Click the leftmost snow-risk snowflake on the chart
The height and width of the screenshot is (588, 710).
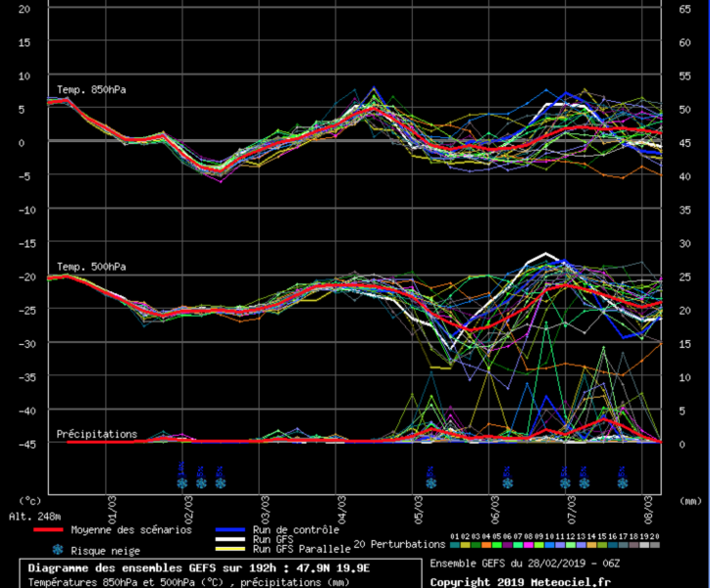coord(182,482)
